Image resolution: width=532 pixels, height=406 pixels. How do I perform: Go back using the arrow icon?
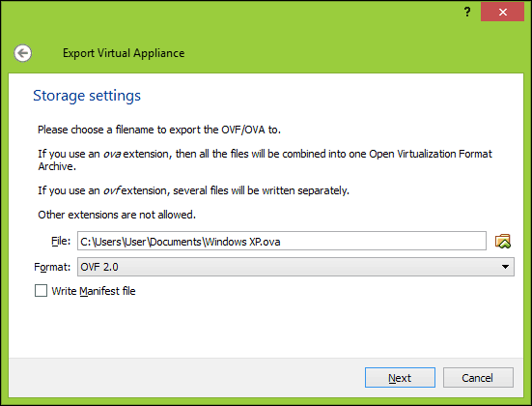(x=23, y=53)
